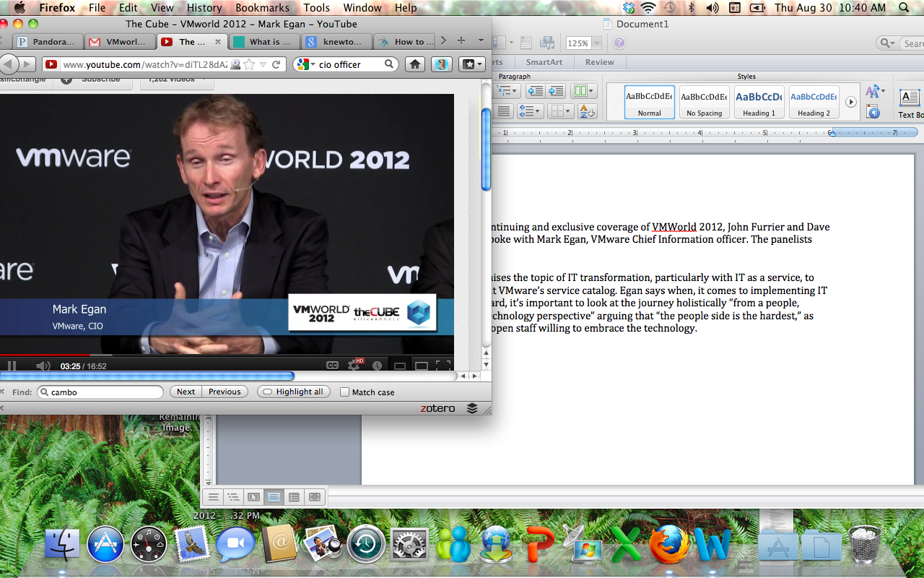Switch to the Gmail VMworld tab
The height and width of the screenshot is (578, 924).
[120, 42]
